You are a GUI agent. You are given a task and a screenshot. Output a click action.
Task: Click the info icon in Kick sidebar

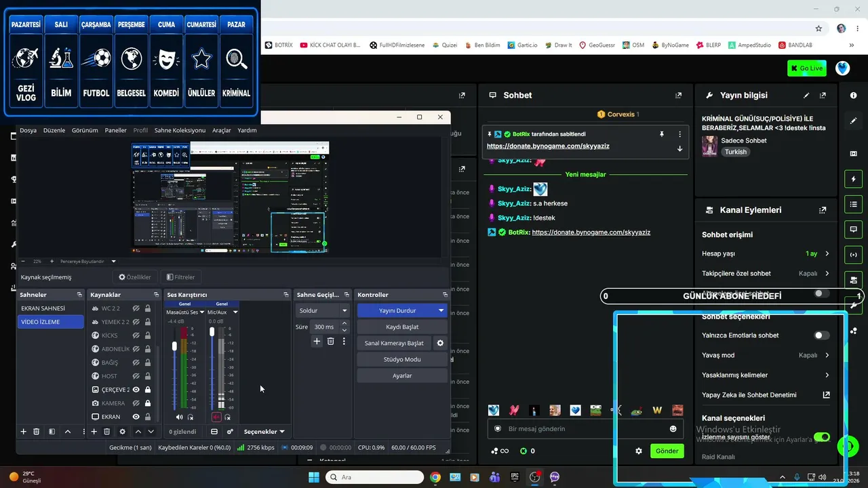(x=854, y=96)
